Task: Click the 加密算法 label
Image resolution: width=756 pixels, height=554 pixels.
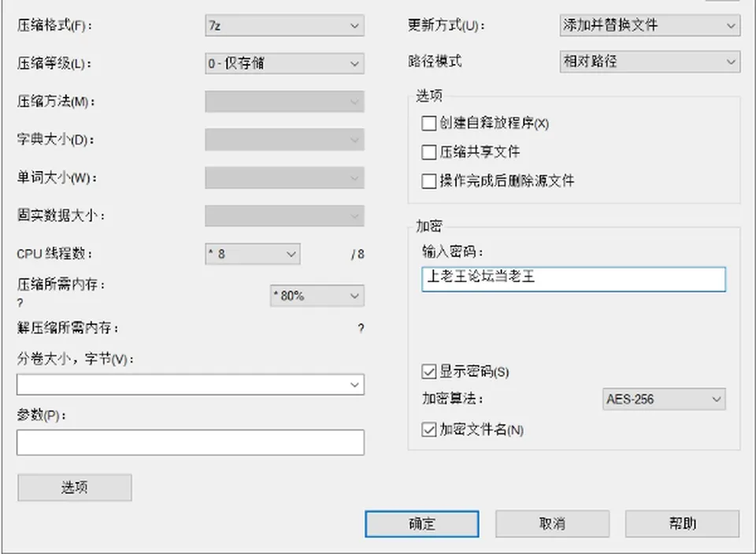Action: pos(453,399)
